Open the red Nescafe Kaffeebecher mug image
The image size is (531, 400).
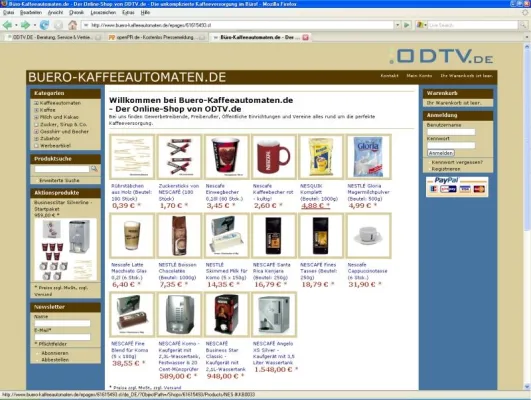point(274,157)
